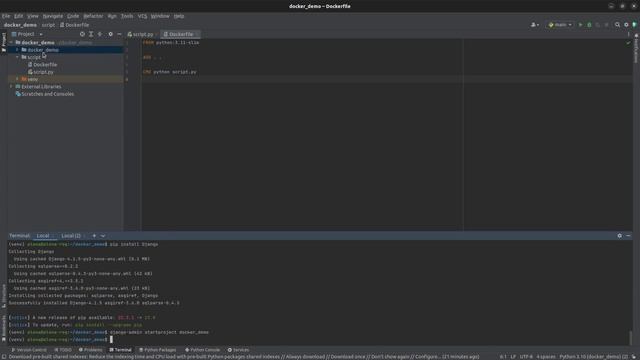The height and width of the screenshot is (360, 640).
Task: Toggle the Terminal tool window button
Action: coord(120,350)
